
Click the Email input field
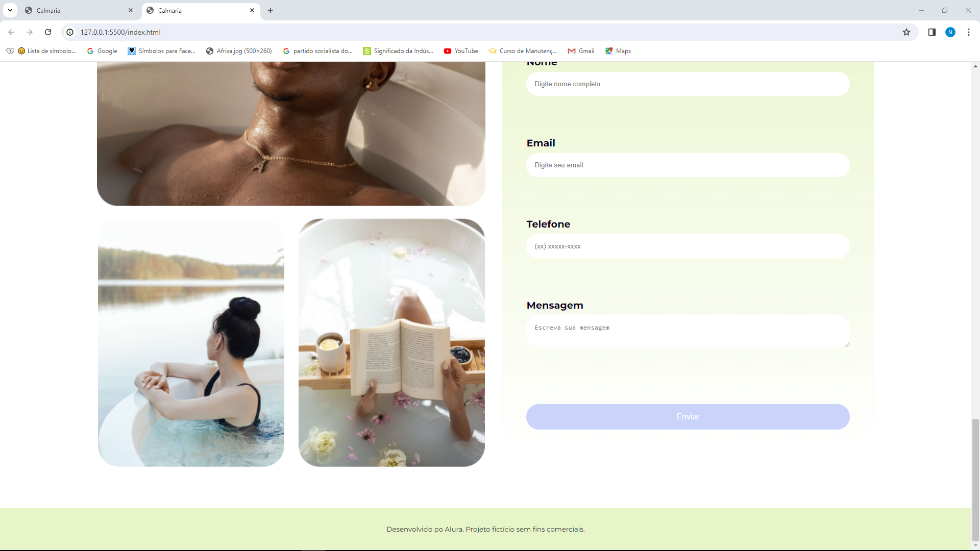[x=688, y=164]
